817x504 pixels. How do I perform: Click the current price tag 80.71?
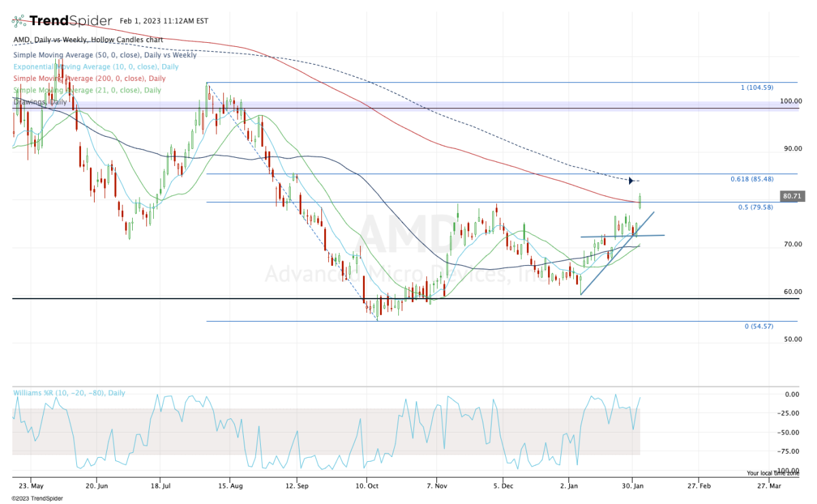pos(791,196)
